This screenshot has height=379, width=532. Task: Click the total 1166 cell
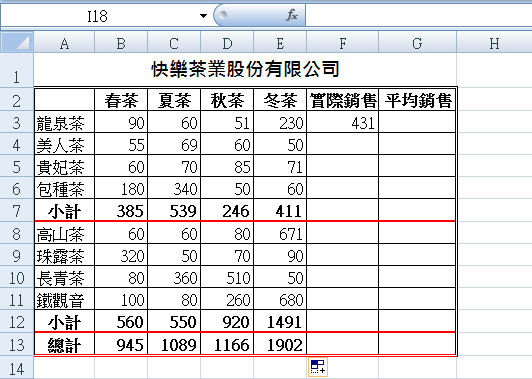[x=227, y=344]
